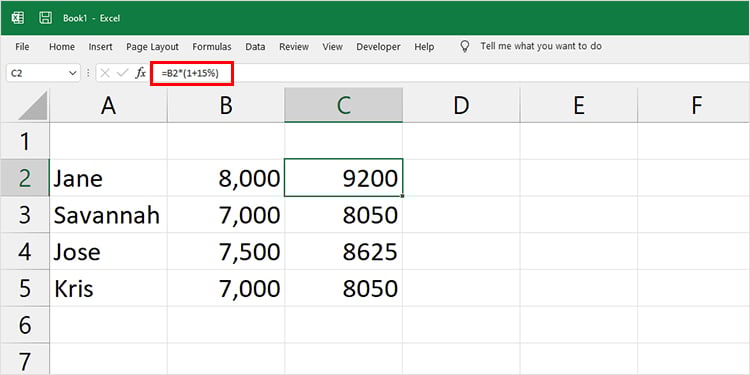This screenshot has width=750, height=375.
Task: Open the File menu
Action: pos(22,47)
